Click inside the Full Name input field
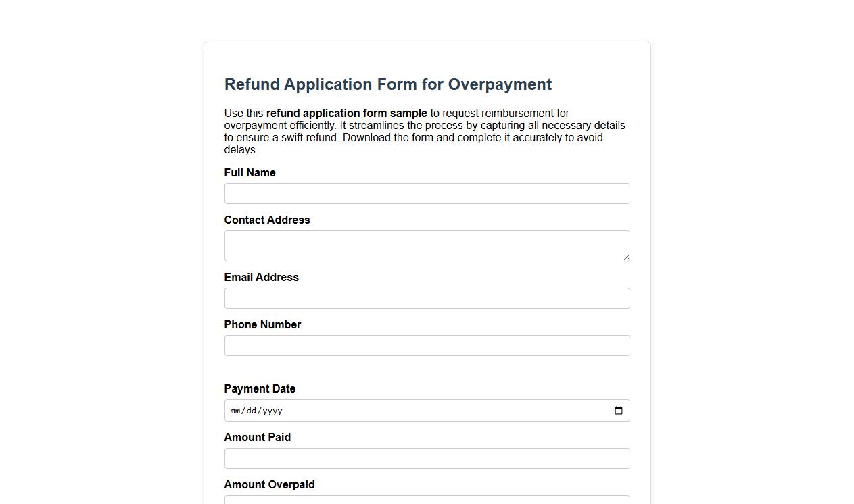 pyautogui.click(x=427, y=193)
